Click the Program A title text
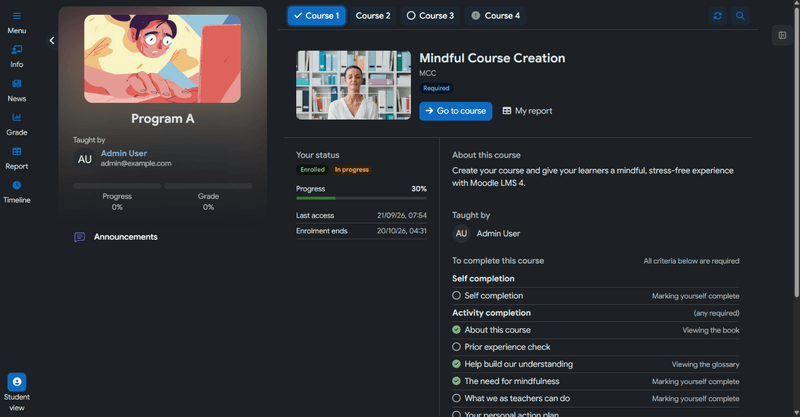 (163, 119)
